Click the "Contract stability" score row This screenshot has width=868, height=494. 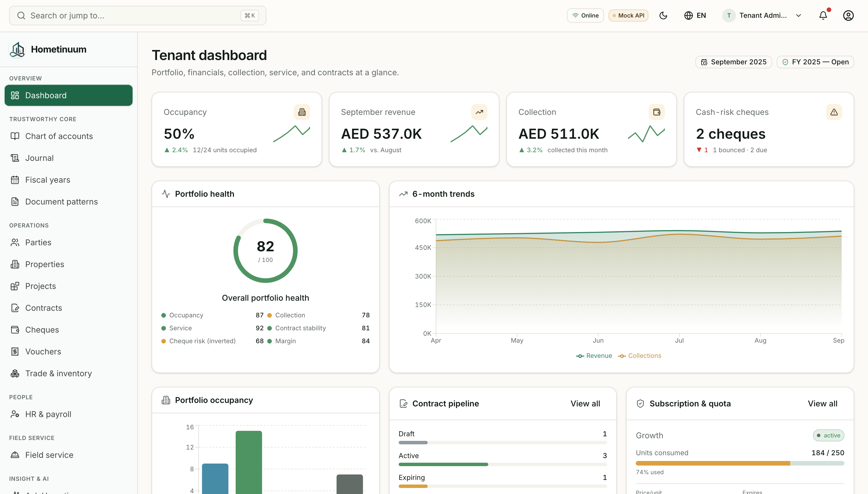pos(318,328)
